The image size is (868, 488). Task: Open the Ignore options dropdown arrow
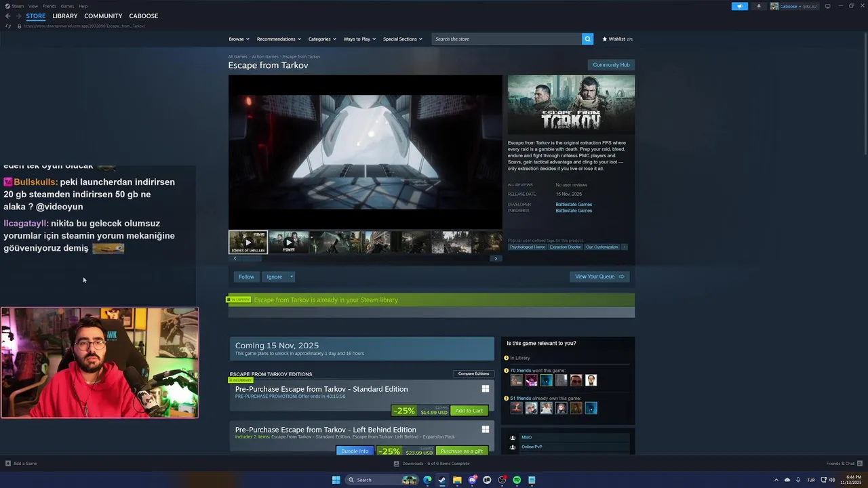[292, 277]
